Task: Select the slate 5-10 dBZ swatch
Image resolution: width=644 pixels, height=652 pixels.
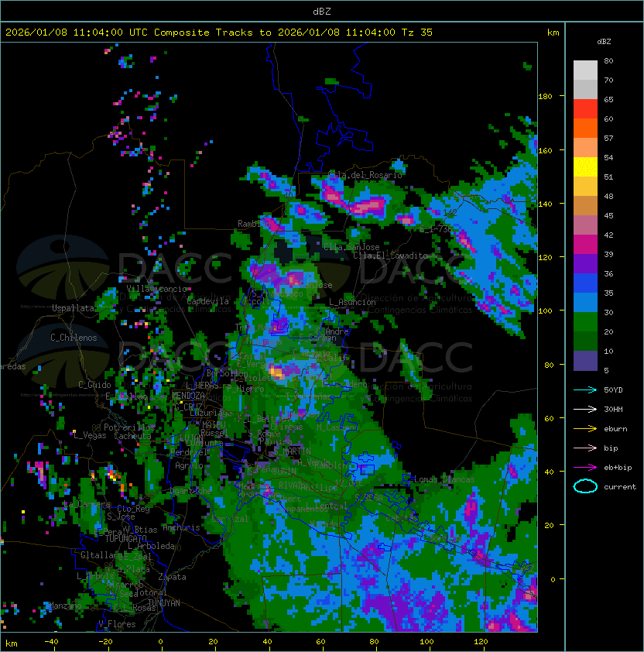Action: tap(585, 361)
